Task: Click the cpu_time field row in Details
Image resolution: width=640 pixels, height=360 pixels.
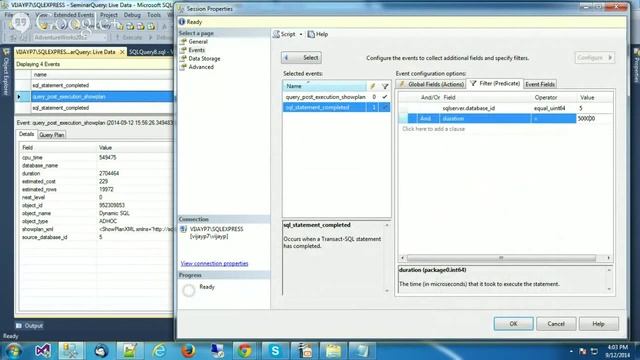Action: pyautogui.click(x=96, y=158)
